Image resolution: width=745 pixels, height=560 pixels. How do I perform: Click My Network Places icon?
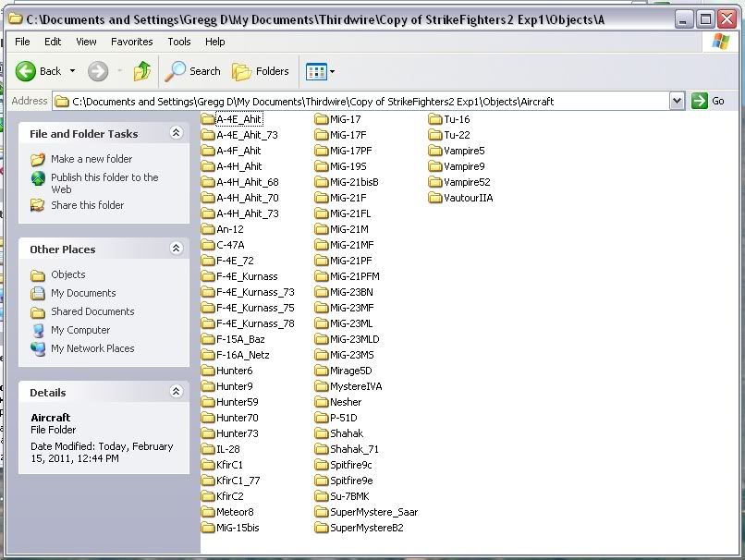pos(38,348)
